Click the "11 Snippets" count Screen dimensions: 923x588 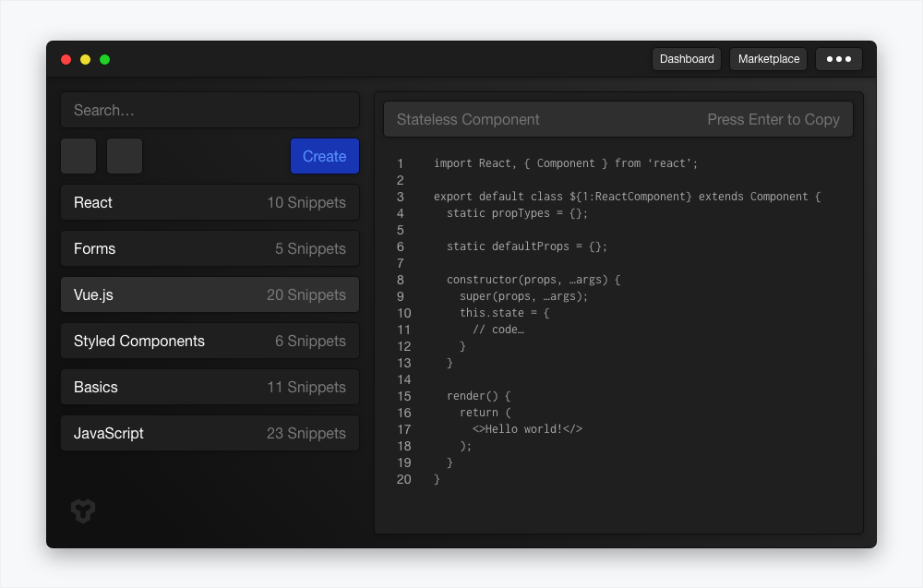[x=306, y=387]
